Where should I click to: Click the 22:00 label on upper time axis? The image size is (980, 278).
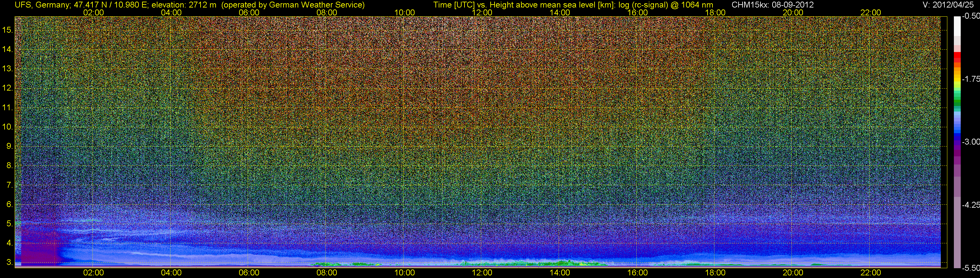tap(871, 12)
